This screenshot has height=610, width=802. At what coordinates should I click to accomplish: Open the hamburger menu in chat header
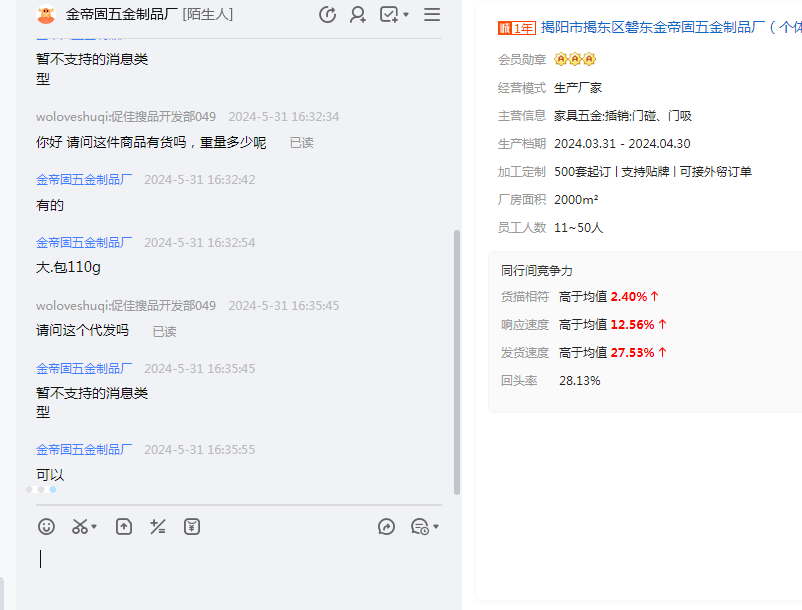tap(432, 15)
